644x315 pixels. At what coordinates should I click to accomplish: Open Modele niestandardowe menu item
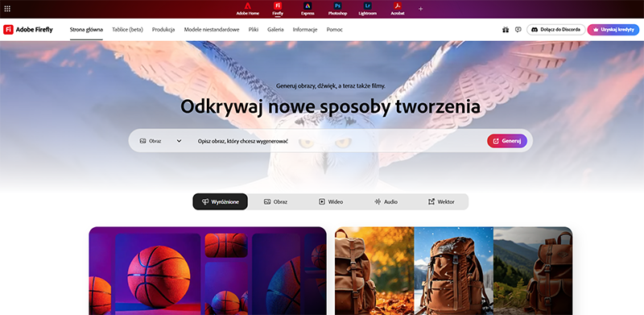click(x=212, y=30)
